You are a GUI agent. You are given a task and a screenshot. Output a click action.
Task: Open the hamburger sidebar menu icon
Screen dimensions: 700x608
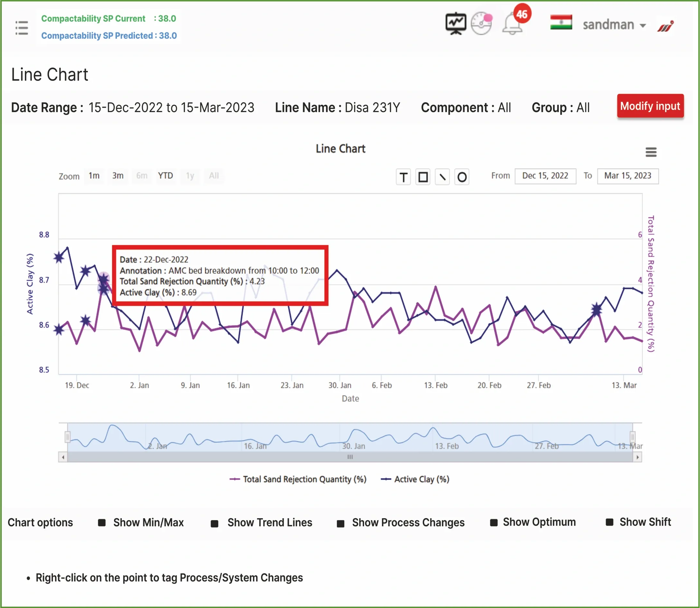[22, 27]
